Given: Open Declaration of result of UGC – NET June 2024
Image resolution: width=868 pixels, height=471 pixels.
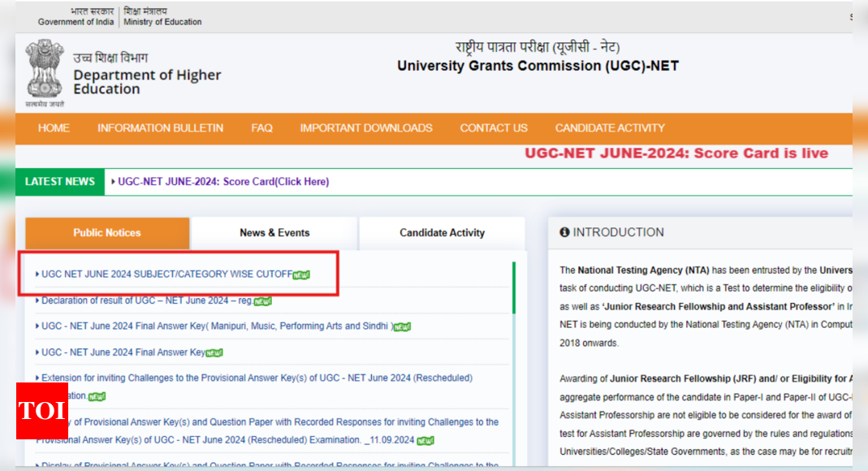Looking at the screenshot, I should [x=147, y=300].
